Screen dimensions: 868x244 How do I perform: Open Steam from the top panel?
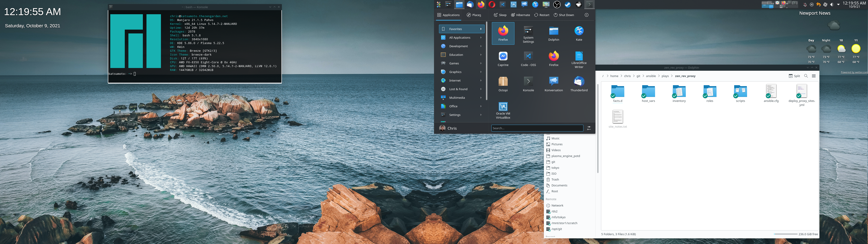[567, 4]
